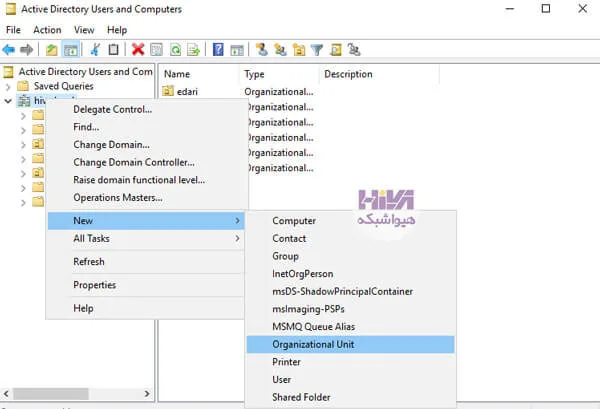Toggle the Show/Hide Console Tree toolbar icon
The width and height of the screenshot is (600, 409).
(71, 50)
